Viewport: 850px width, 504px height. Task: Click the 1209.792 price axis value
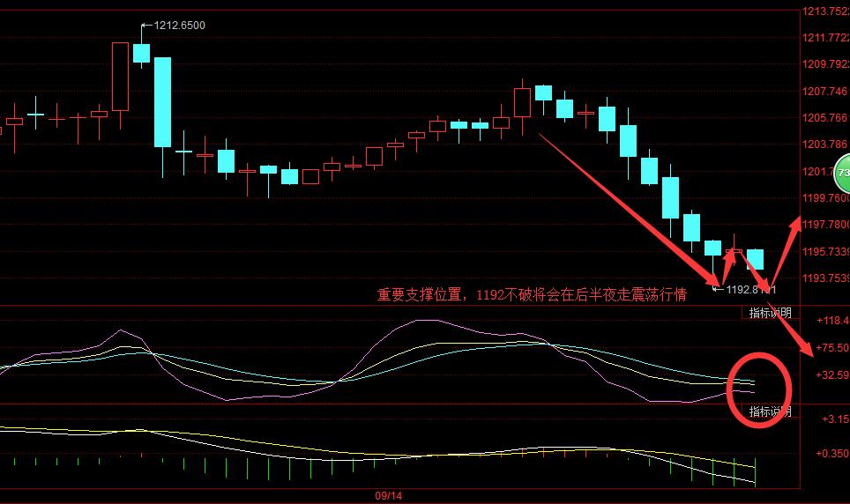point(825,64)
